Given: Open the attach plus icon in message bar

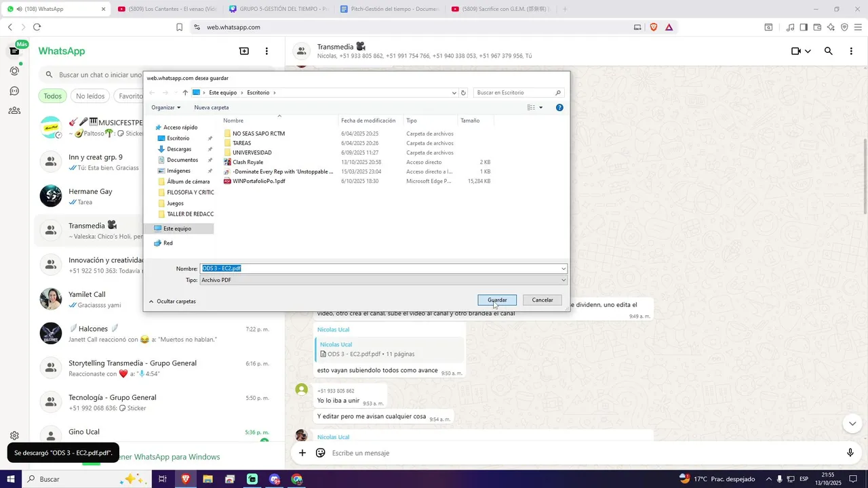Looking at the screenshot, I should (x=302, y=453).
